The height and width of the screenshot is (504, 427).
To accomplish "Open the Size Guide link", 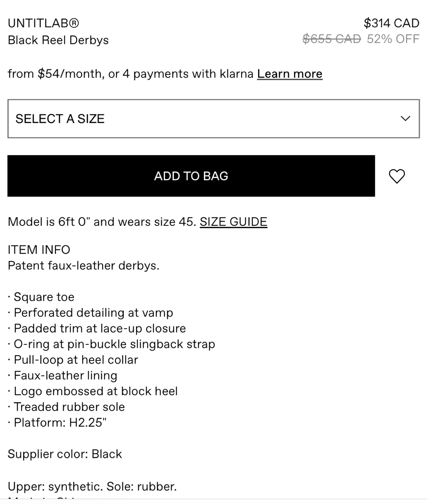I will (x=233, y=222).
